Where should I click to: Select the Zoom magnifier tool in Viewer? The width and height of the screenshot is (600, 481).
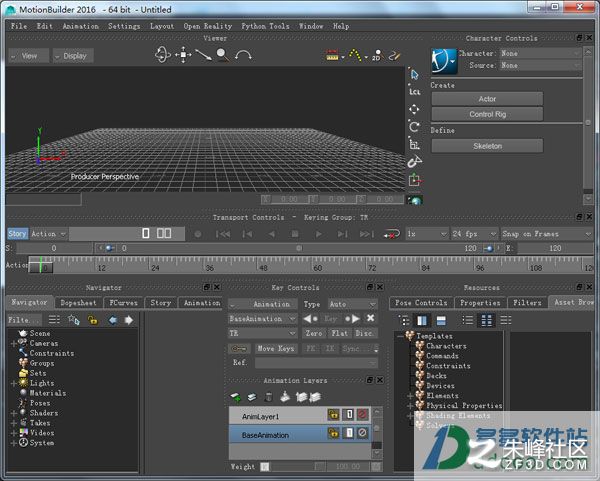223,55
